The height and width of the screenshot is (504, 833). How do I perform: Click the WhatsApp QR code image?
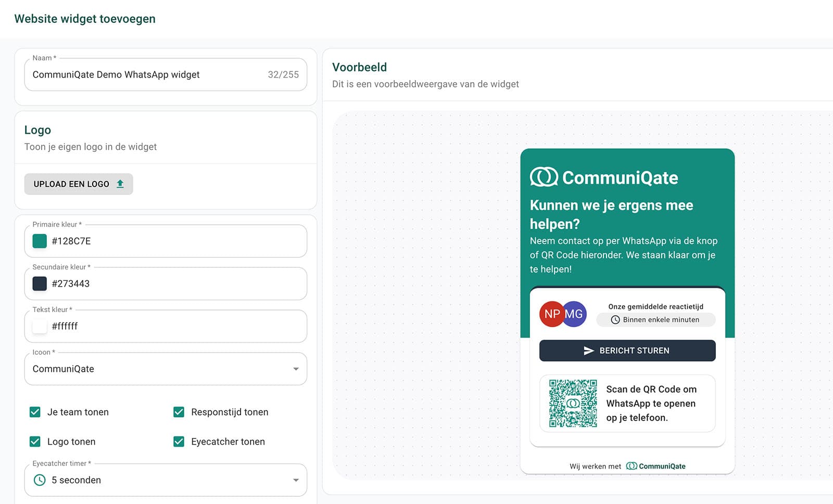click(x=573, y=403)
